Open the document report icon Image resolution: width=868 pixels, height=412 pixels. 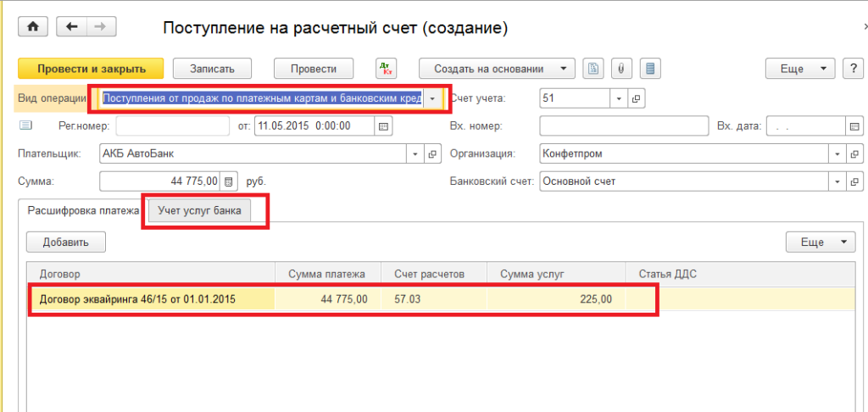593,69
